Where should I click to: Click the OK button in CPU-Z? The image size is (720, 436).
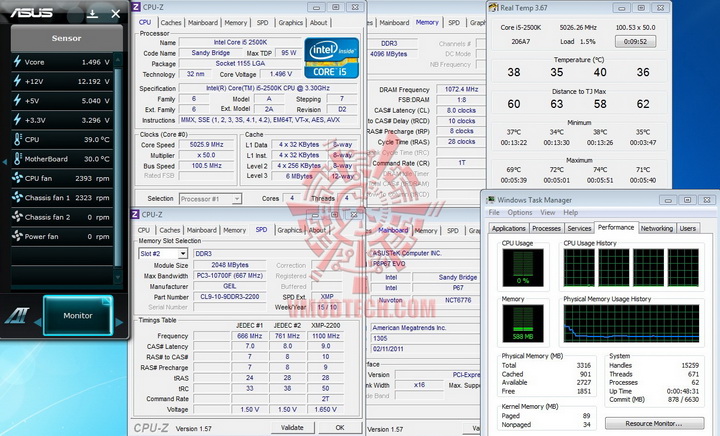click(x=340, y=427)
